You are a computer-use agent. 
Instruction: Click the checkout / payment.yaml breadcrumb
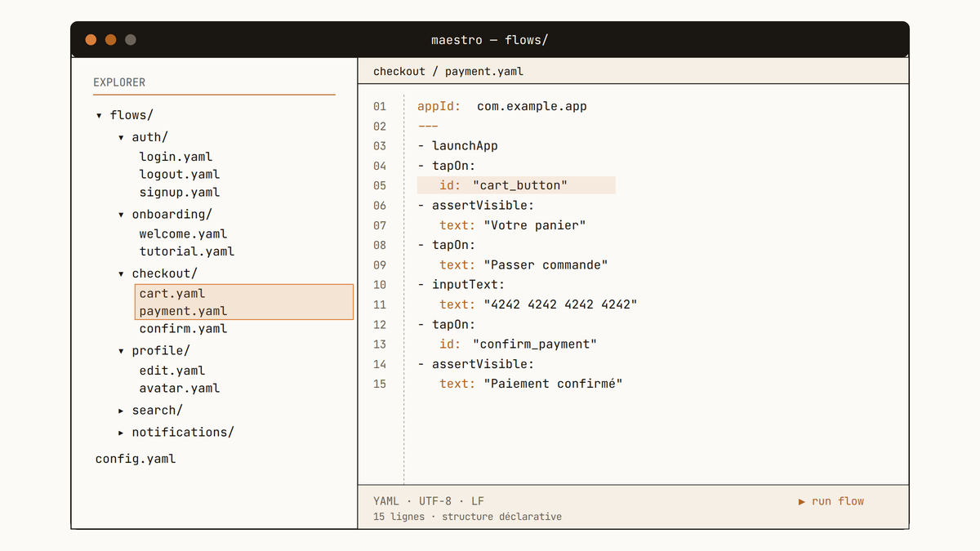click(448, 71)
